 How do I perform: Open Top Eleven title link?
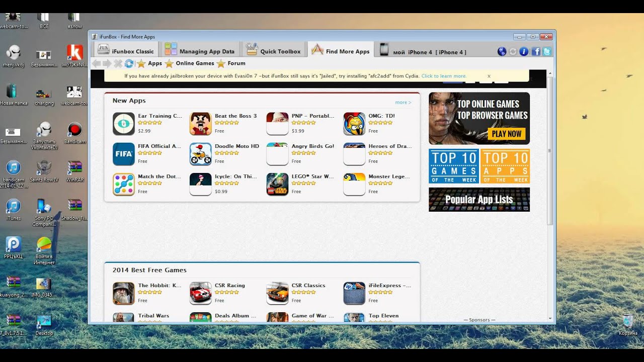[x=383, y=316]
